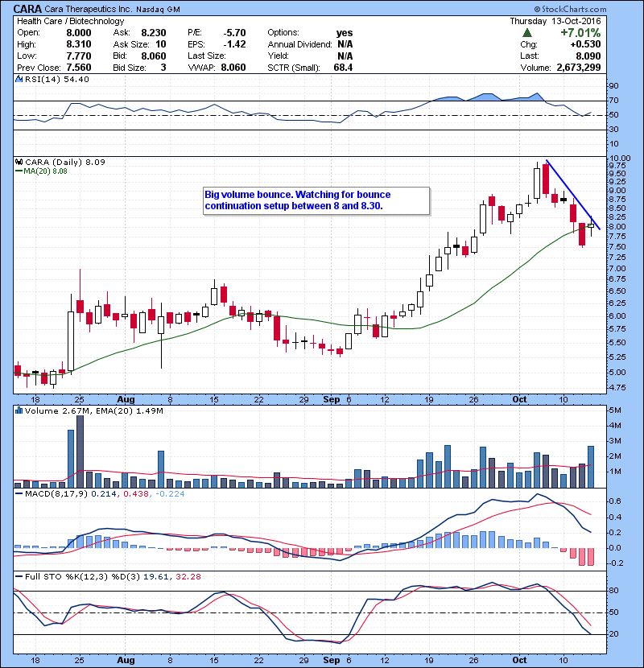Click the Options value yes

pyautogui.click(x=345, y=33)
